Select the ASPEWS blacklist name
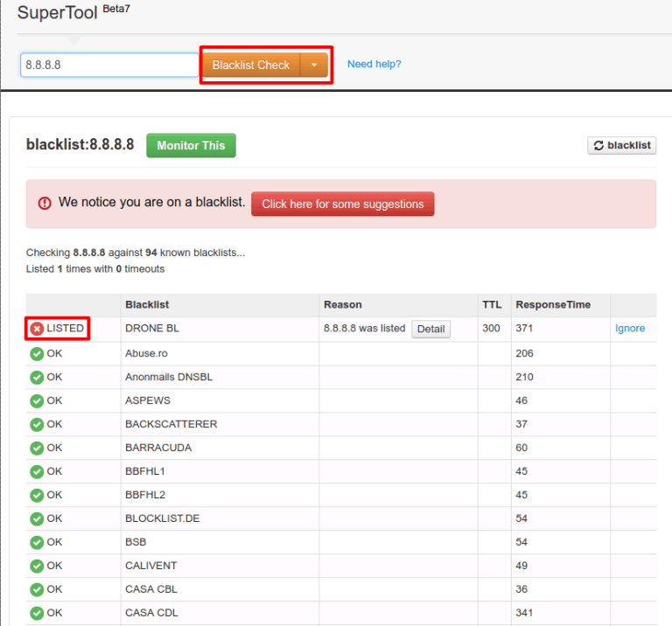The width and height of the screenshot is (672, 626). 148,400
